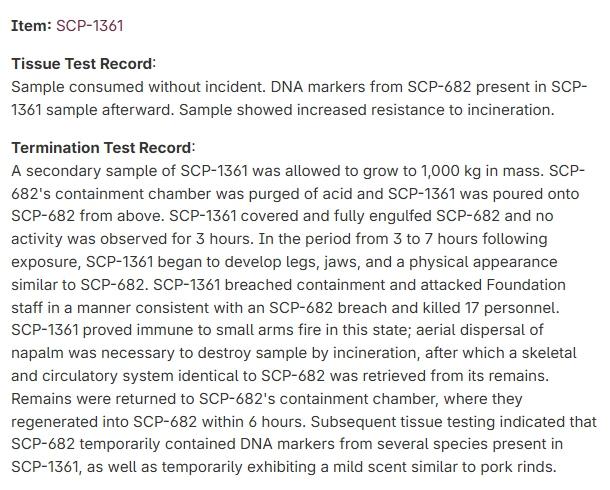Click the 'Tissue Test Record' heading
The width and height of the screenshot is (610, 490).
82,64
